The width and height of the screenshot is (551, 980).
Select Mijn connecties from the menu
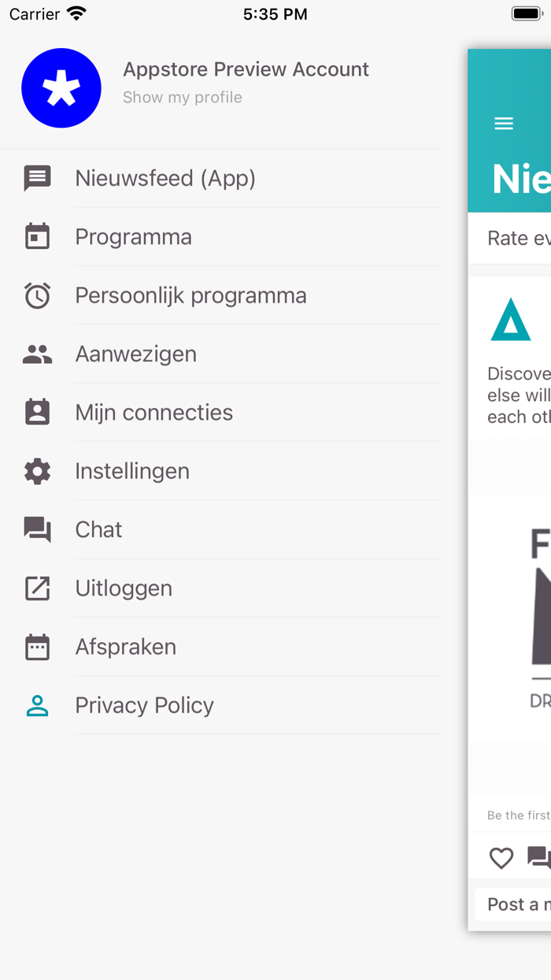tap(154, 413)
